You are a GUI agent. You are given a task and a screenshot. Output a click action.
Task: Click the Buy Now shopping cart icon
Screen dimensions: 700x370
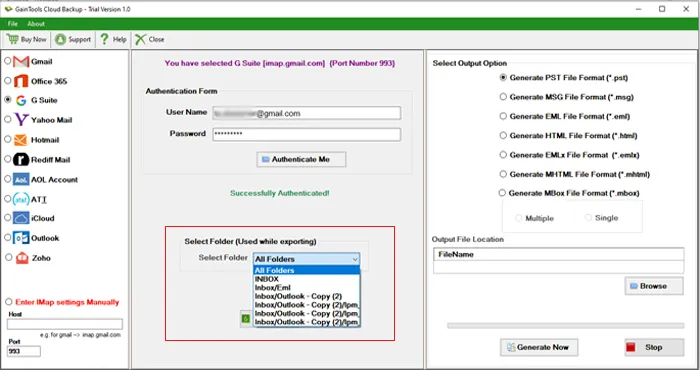12,39
